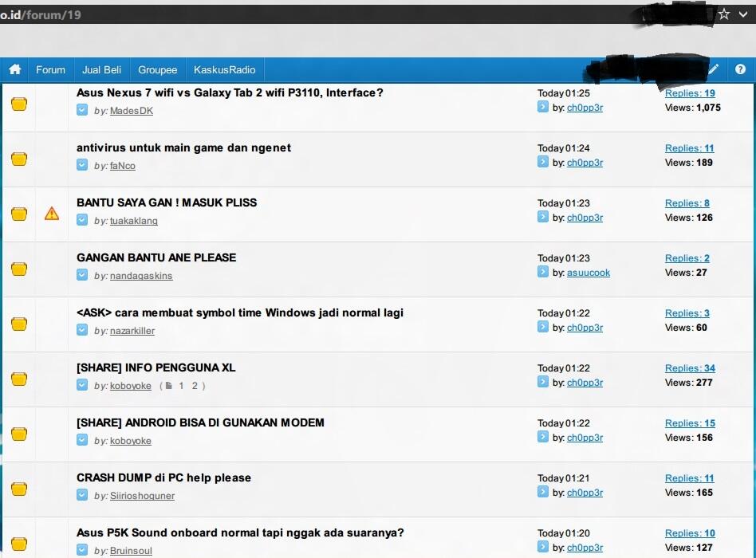
Task: View profile of Siirioshoguner
Action: pyautogui.click(x=142, y=495)
